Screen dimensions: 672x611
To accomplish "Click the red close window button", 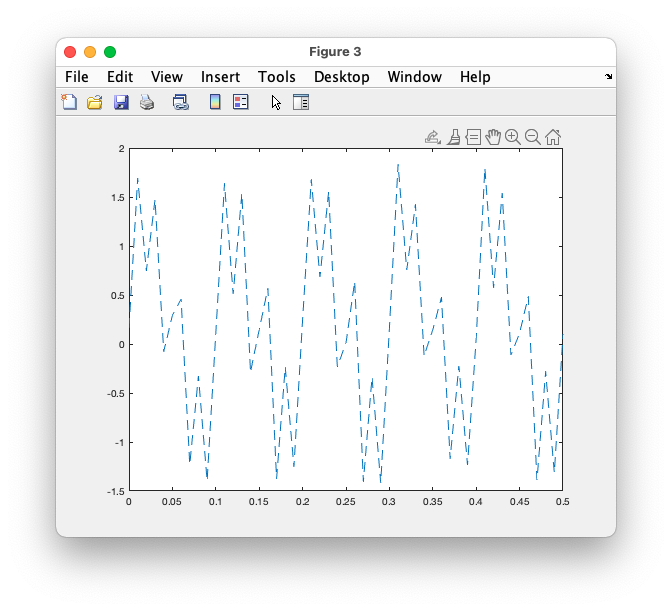I will (70, 52).
